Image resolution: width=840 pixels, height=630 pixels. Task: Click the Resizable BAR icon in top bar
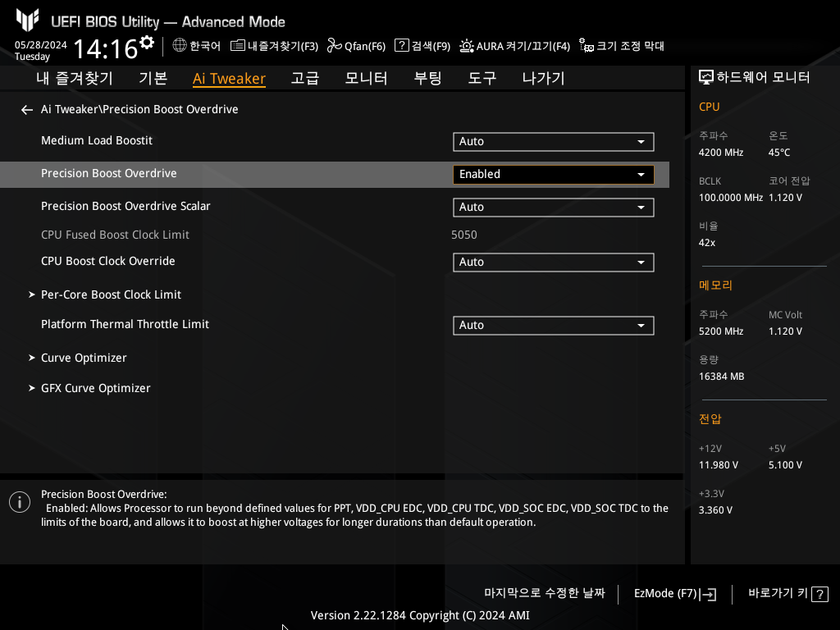click(x=587, y=46)
